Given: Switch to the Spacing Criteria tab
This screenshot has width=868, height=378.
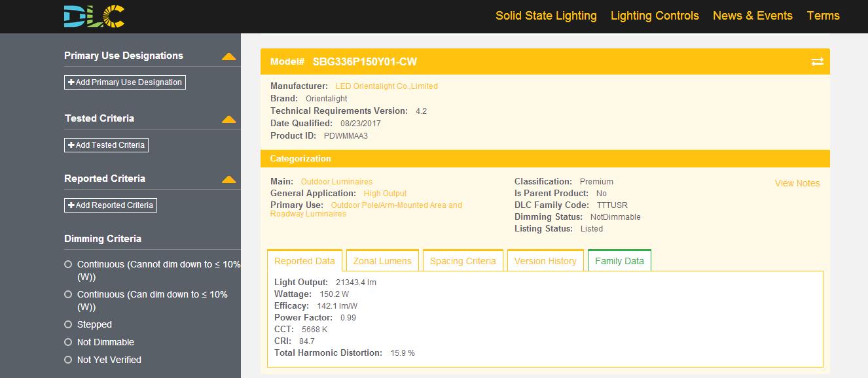Looking at the screenshot, I should [463, 261].
